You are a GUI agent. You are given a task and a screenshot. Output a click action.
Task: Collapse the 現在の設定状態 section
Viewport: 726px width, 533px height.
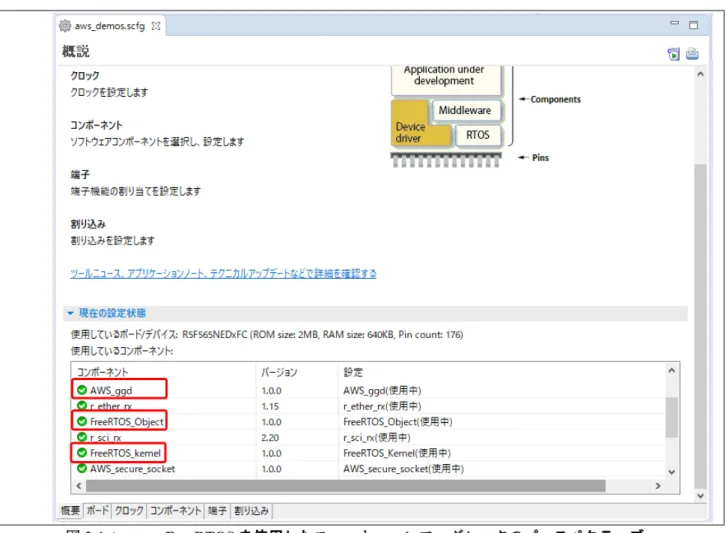pyautogui.click(x=70, y=313)
